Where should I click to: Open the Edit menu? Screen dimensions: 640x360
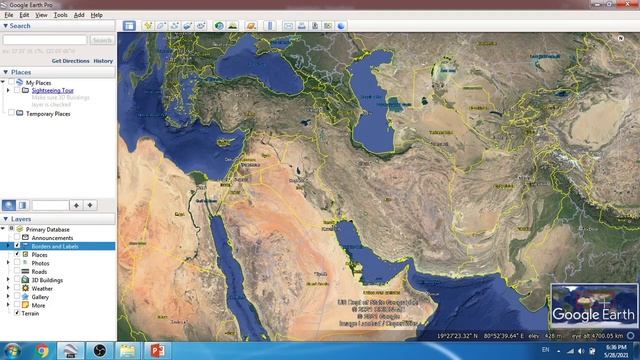tap(24, 15)
